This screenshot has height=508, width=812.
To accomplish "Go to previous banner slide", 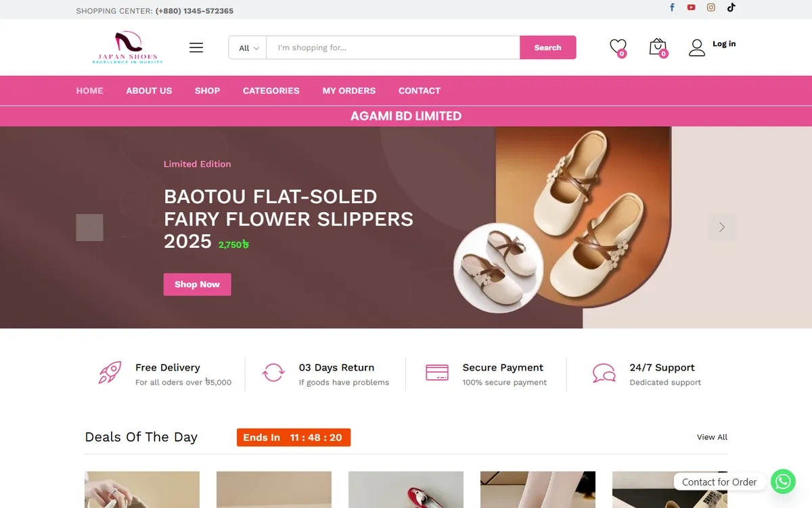I will [x=89, y=228].
